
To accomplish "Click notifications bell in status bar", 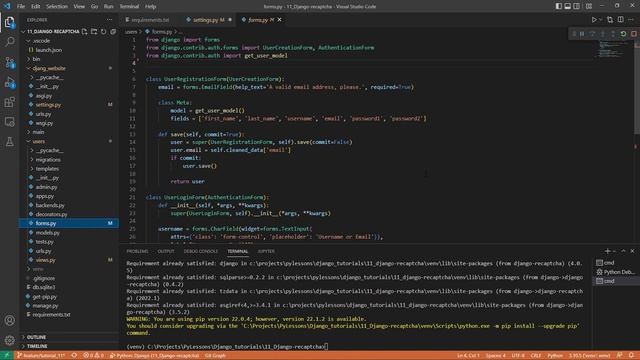I will (631, 356).
